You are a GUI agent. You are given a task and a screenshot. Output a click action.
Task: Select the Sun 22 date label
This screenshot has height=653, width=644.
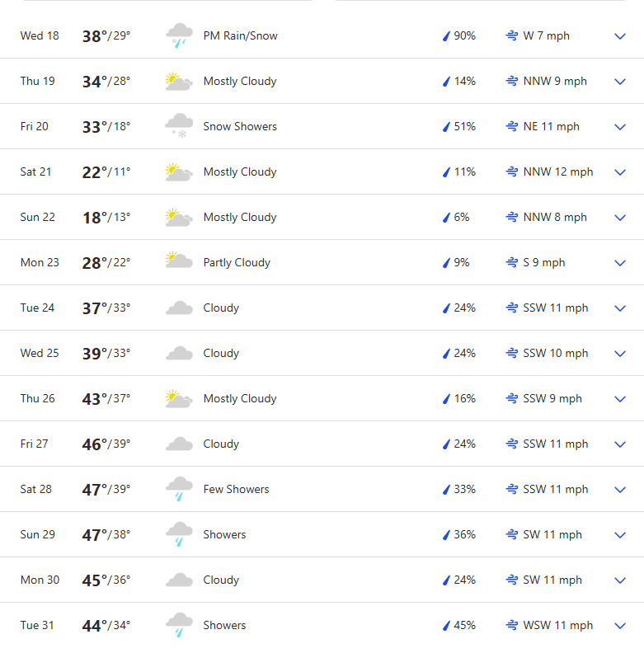(38, 218)
